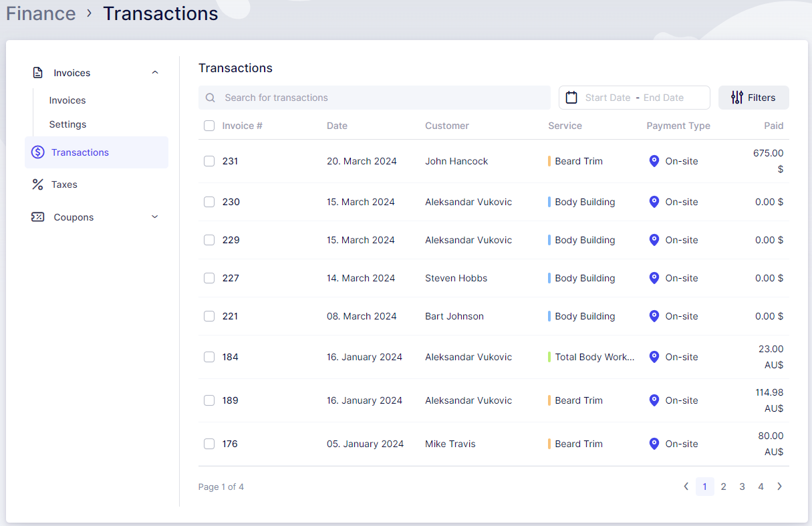The height and width of the screenshot is (526, 812).
Task: Click the Invoices document icon in sidebar
Action: (38, 73)
